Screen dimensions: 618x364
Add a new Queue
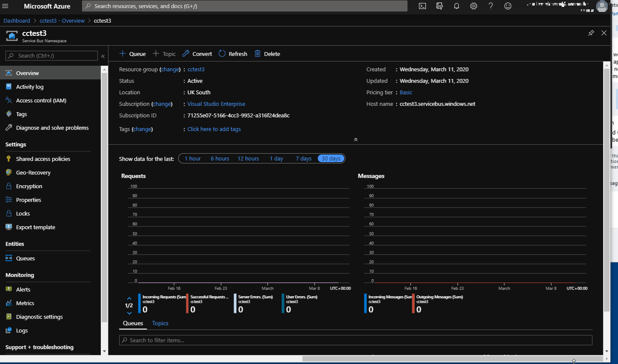[x=132, y=54]
